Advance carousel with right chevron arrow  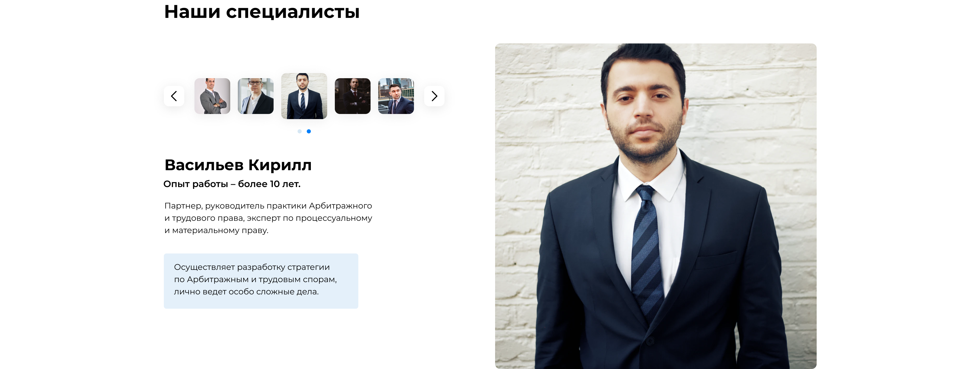click(x=434, y=96)
